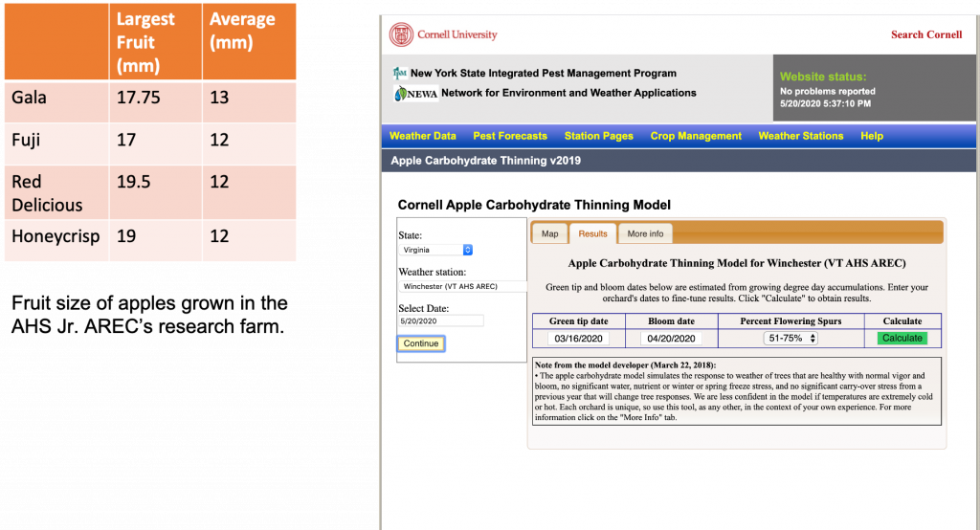This screenshot has width=980, height=530.
Task: Switch to the Results tab
Action: (x=592, y=233)
